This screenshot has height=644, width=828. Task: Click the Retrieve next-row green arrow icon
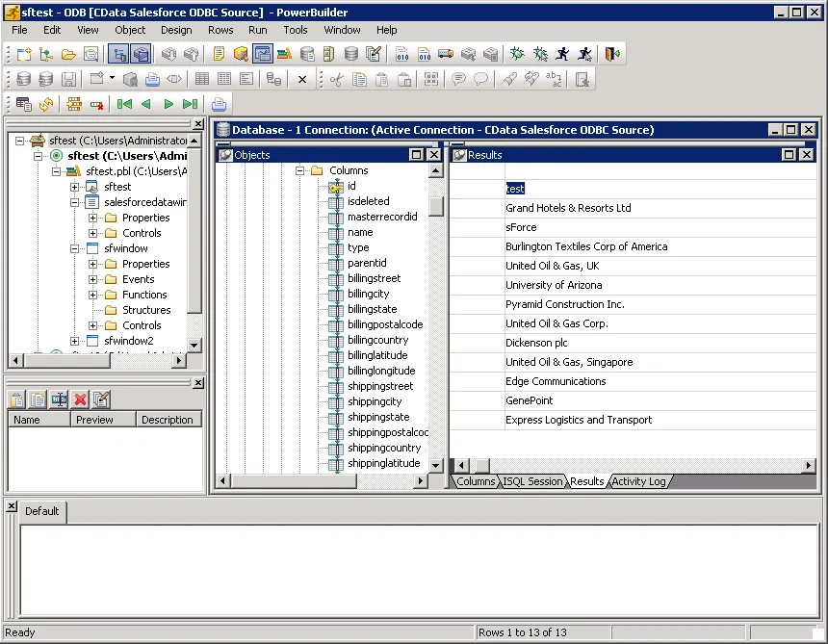168,104
